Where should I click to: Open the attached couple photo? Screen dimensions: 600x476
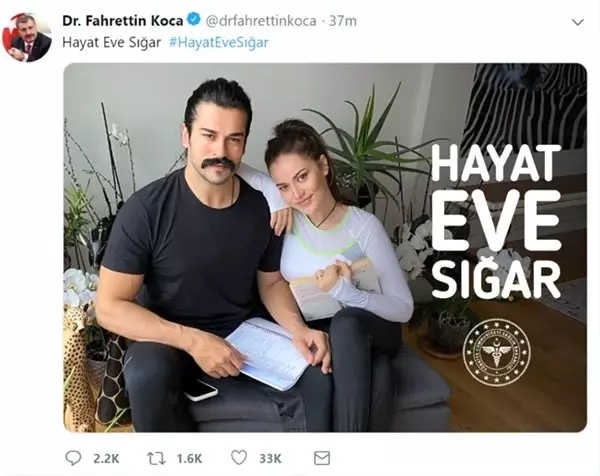pyautogui.click(x=325, y=248)
